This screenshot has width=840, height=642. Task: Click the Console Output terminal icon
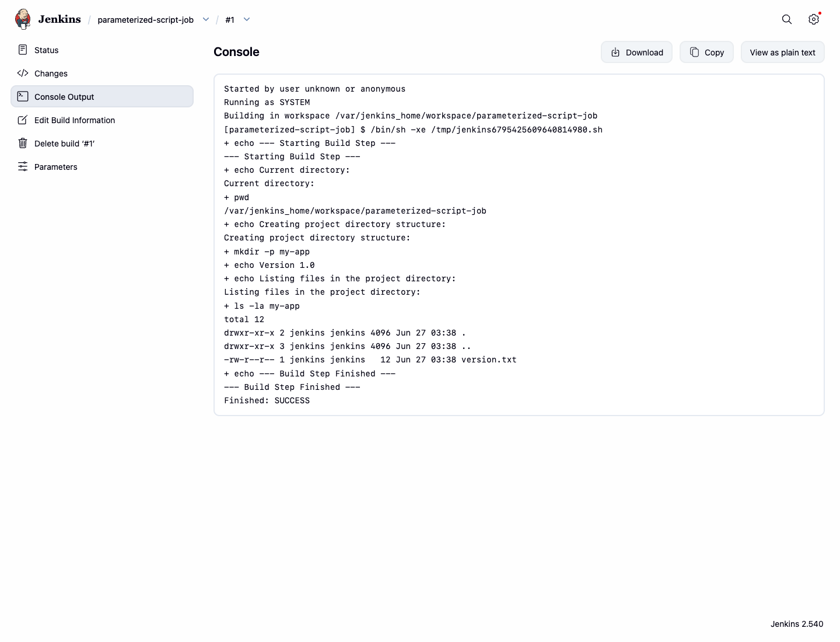[x=23, y=96]
